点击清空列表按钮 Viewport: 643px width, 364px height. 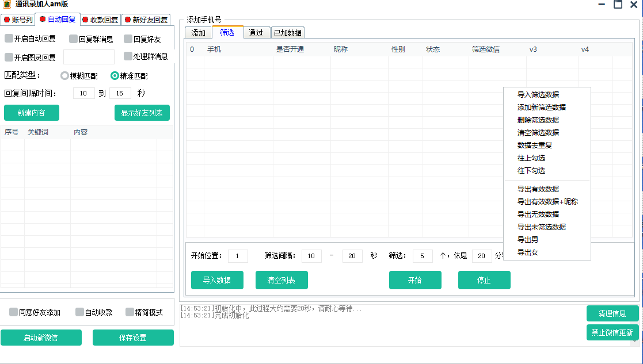pos(281,280)
